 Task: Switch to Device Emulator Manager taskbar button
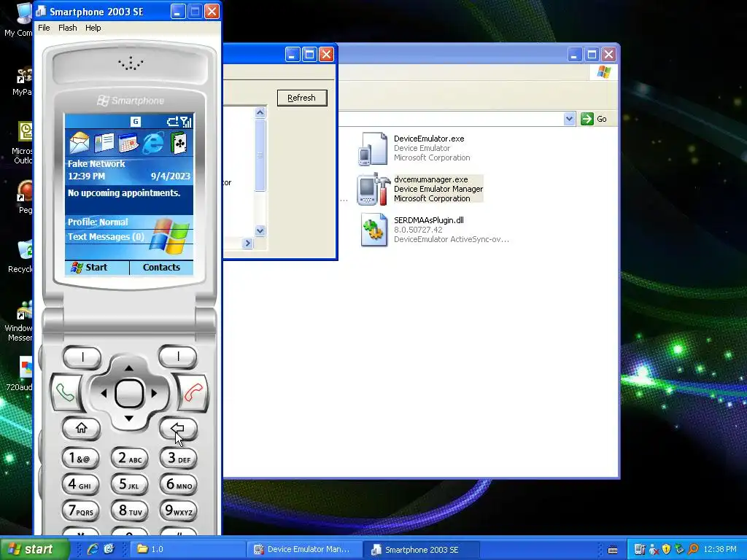[x=305, y=549]
